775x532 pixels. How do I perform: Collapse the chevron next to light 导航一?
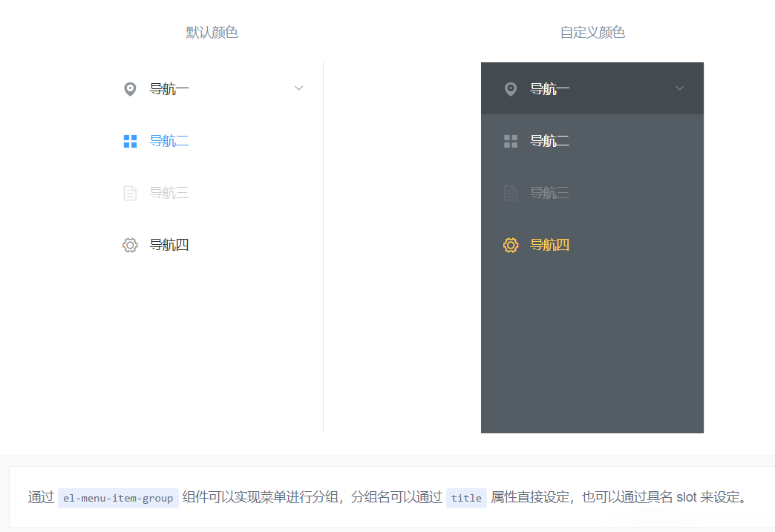(299, 88)
